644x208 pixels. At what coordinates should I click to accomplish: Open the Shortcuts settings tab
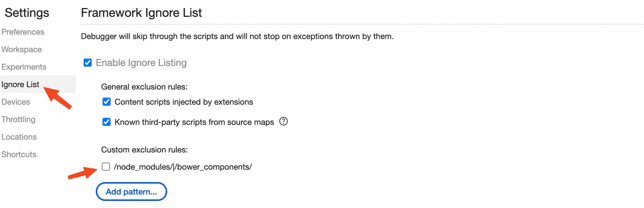(19, 154)
